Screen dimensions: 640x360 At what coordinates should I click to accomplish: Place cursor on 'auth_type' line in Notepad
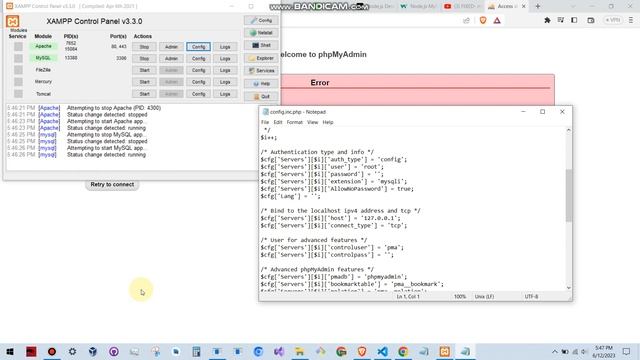click(333, 159)
